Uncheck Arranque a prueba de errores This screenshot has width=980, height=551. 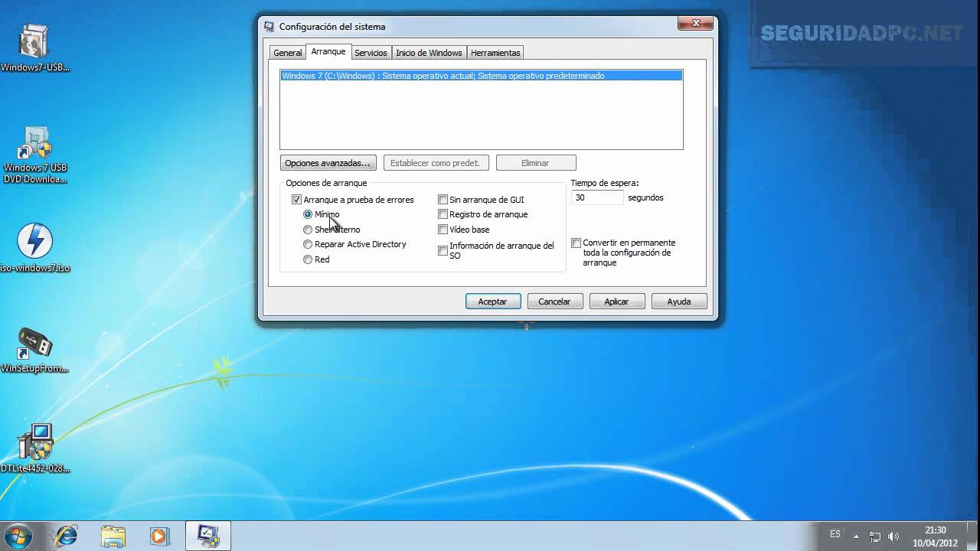(296, 200)
